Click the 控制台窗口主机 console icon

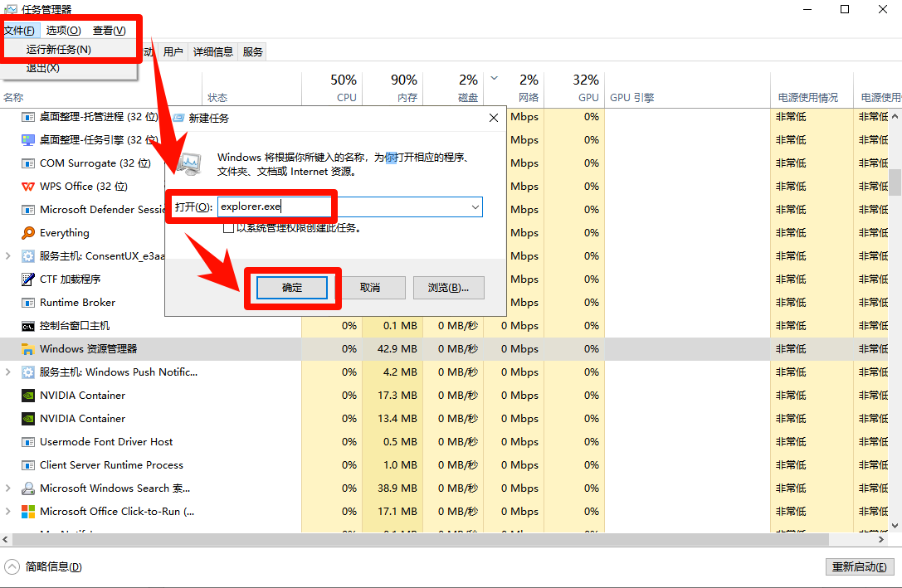[x=27, y=327]
